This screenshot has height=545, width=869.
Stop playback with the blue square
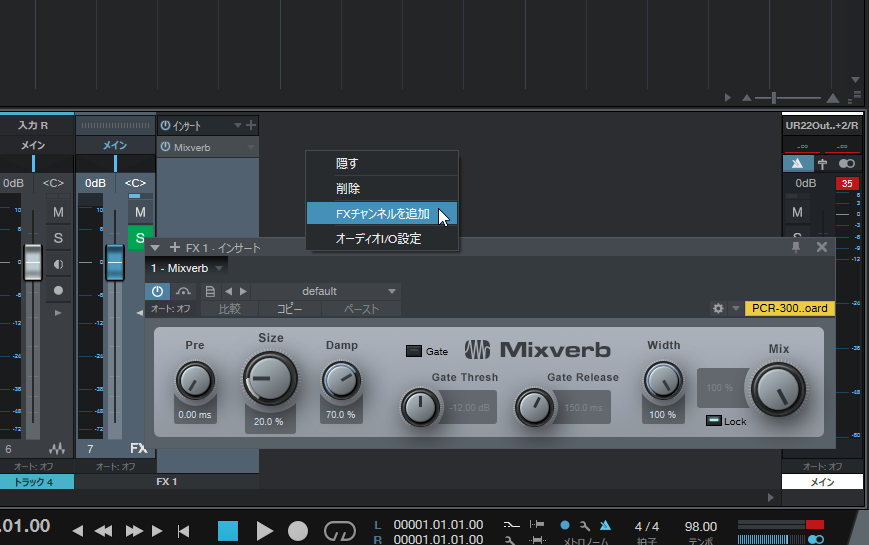point(228,531)
